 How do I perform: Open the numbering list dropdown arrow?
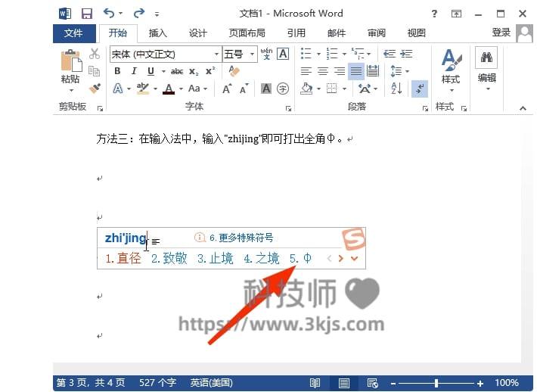click(344, 54)
